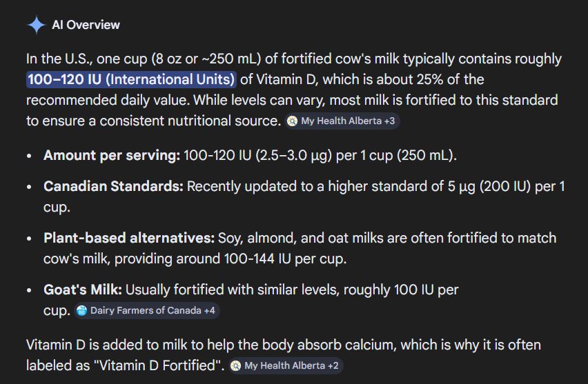This screenshot has width=588, height=384.
Task: Click the bullet point before Amount per serving
Action: [29, 156]
